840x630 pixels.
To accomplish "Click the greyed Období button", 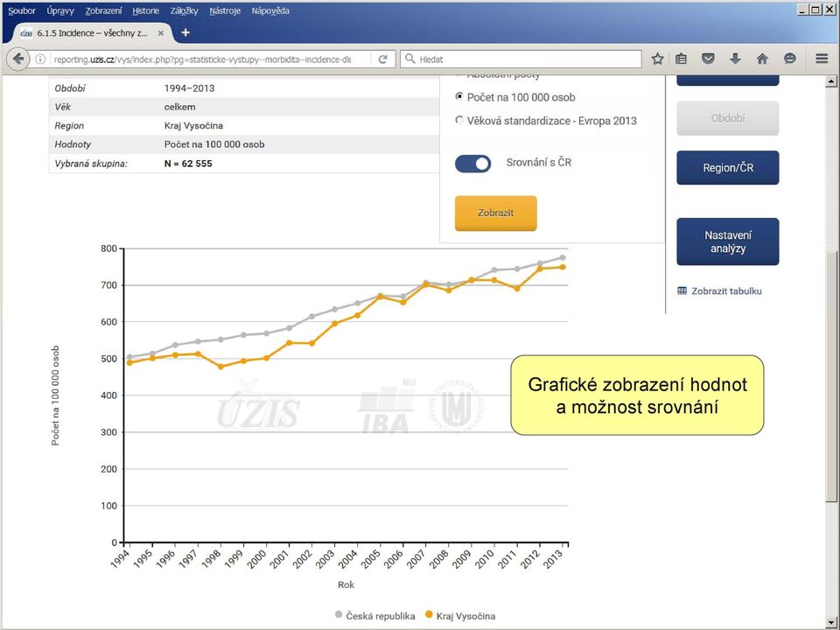I will point(727,118).
